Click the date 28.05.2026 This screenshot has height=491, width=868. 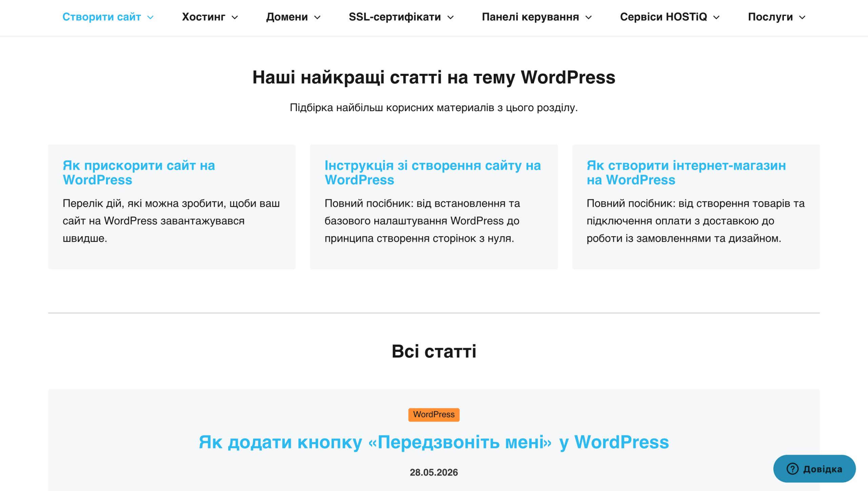click(x=434, y=472)
